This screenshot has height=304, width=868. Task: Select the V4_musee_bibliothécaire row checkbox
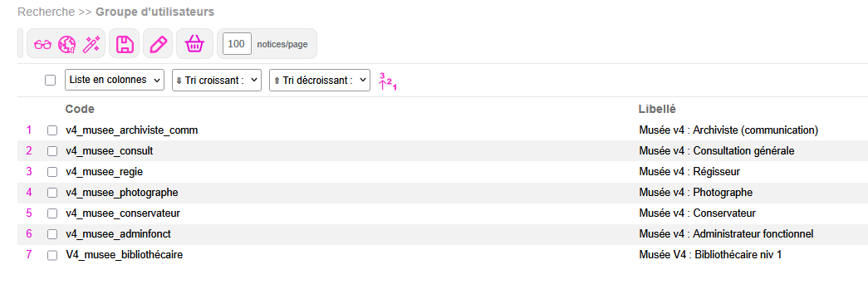(52, 255)
